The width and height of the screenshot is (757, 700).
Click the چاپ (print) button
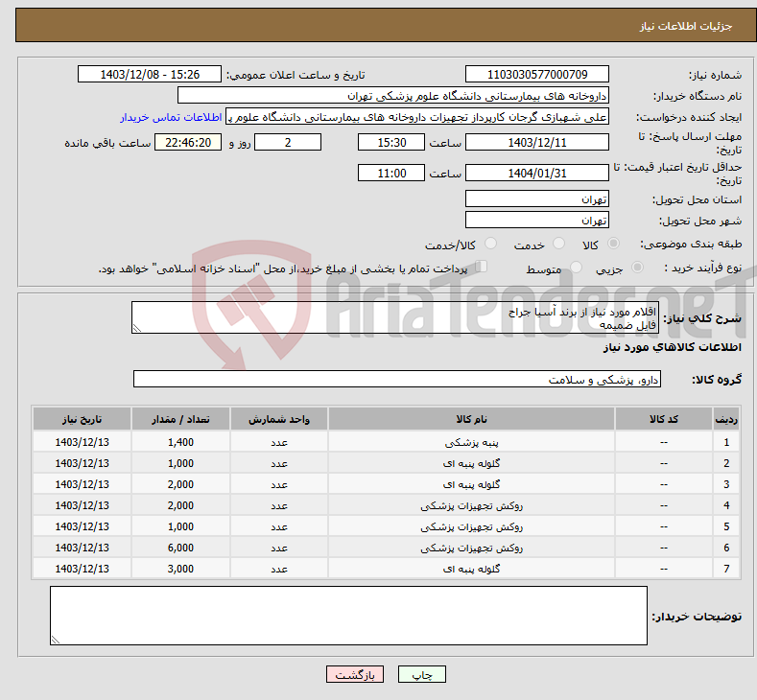[x=421, y=674]
